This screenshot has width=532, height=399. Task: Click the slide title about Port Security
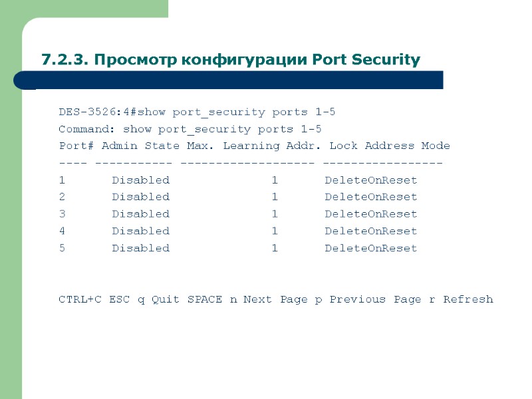[231, 60]
